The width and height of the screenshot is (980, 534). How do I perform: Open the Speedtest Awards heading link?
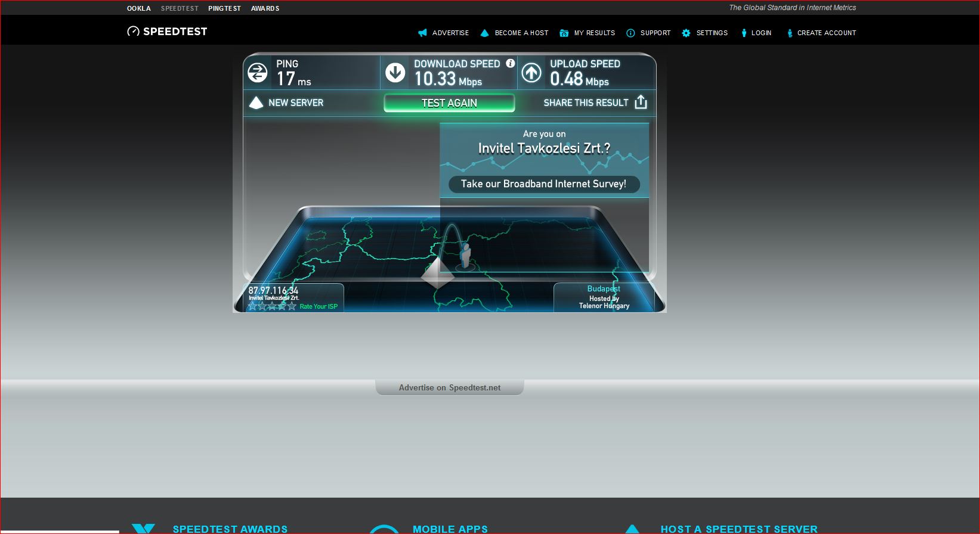[230, 529]
